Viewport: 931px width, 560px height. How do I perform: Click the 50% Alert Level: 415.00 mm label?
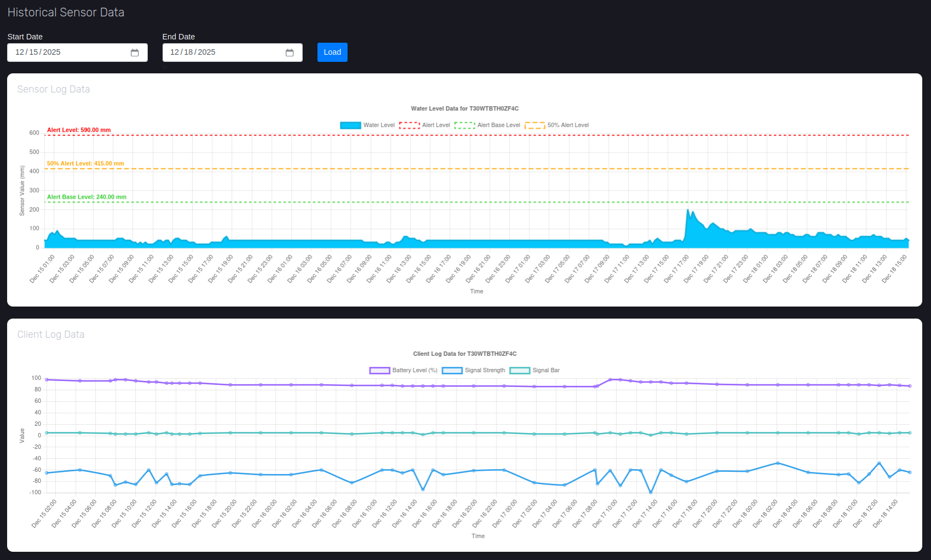[85, 164]
